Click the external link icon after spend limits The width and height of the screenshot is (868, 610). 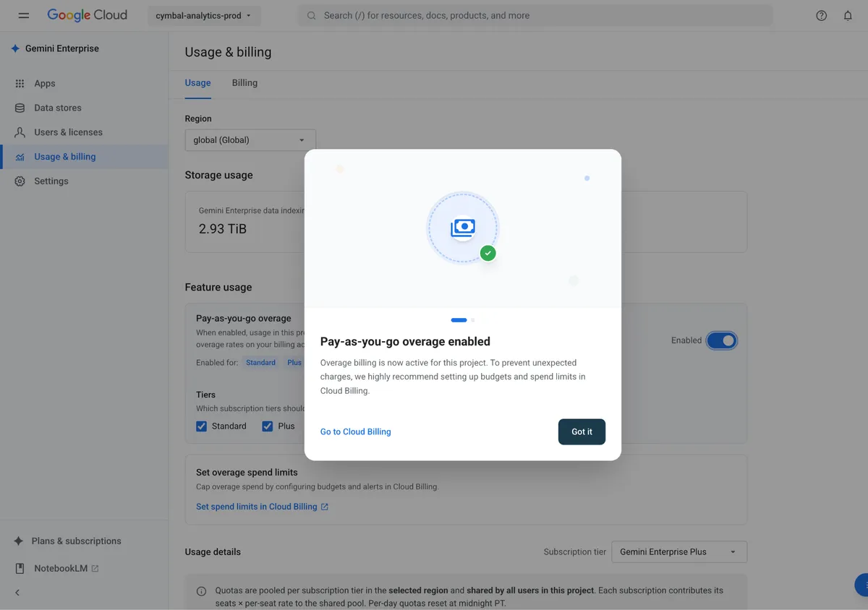tap(325, 507)
